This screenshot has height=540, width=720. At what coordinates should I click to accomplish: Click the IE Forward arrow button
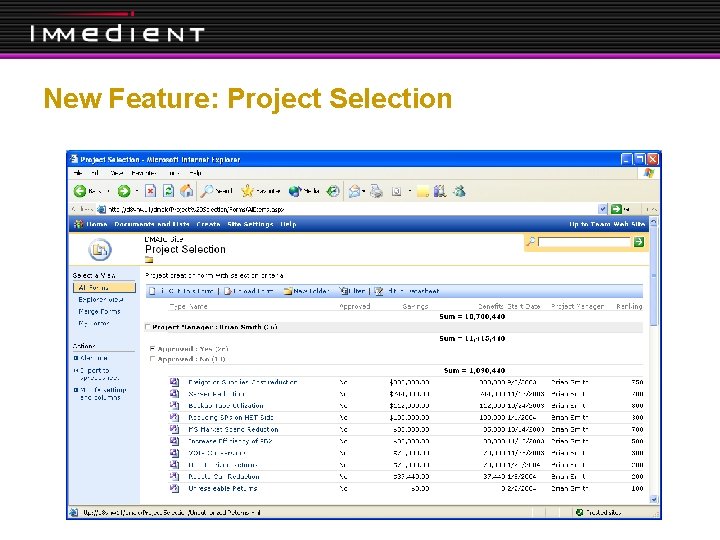pos(124,191)
